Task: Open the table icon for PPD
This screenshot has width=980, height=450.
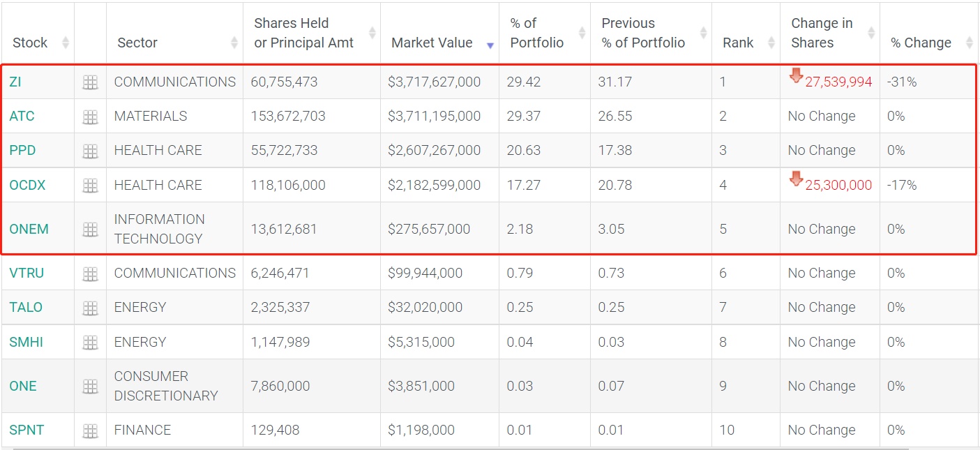Action: pos(90,151)
